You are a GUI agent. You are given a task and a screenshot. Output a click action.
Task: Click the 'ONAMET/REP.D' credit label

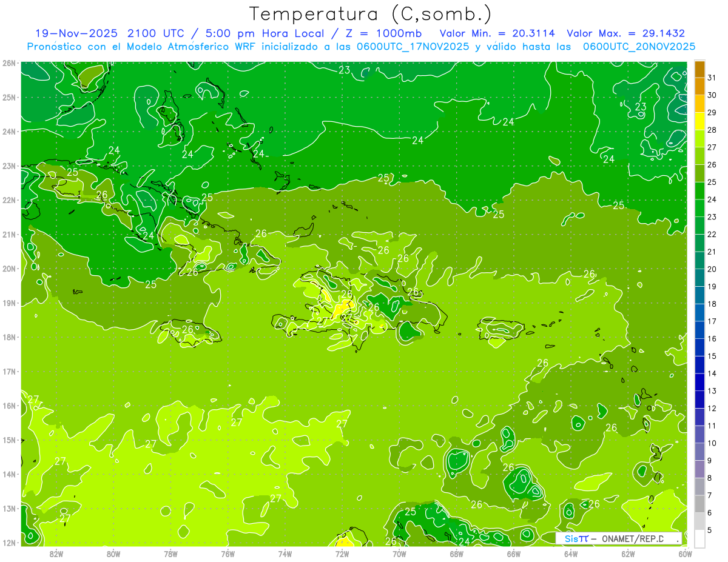[632, 538]
